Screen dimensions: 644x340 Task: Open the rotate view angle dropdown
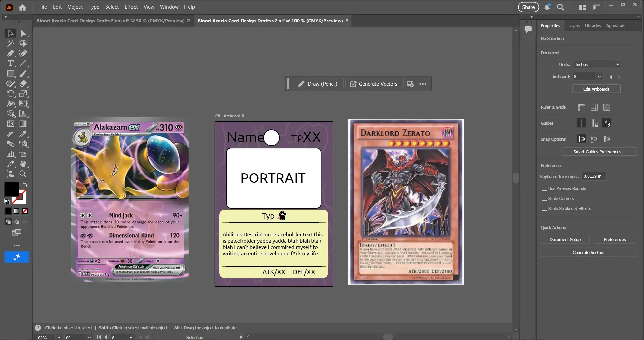(x=89, y=337)
